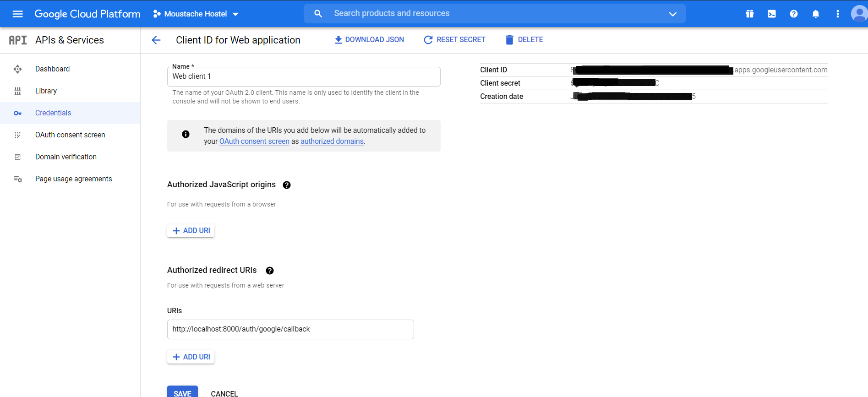Click the Name field containing Web client 1
Screen dimensions: 868x397
(x=304, y=76)
